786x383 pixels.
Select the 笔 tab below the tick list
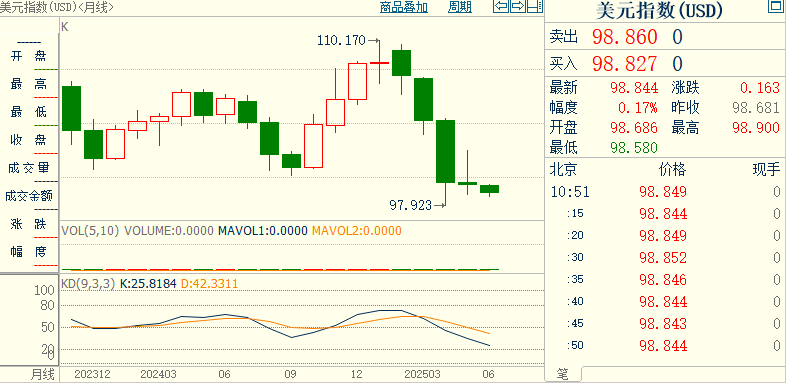coord(562,374)
